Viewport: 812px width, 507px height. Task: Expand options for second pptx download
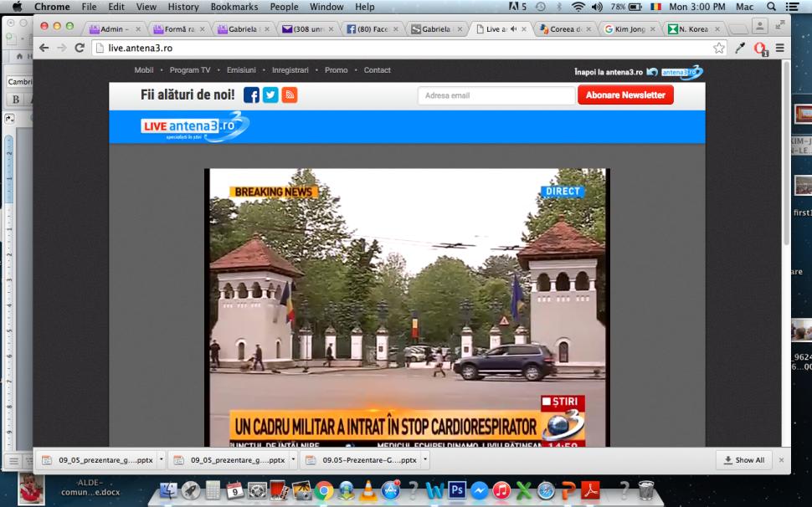(x=291, y=459)
